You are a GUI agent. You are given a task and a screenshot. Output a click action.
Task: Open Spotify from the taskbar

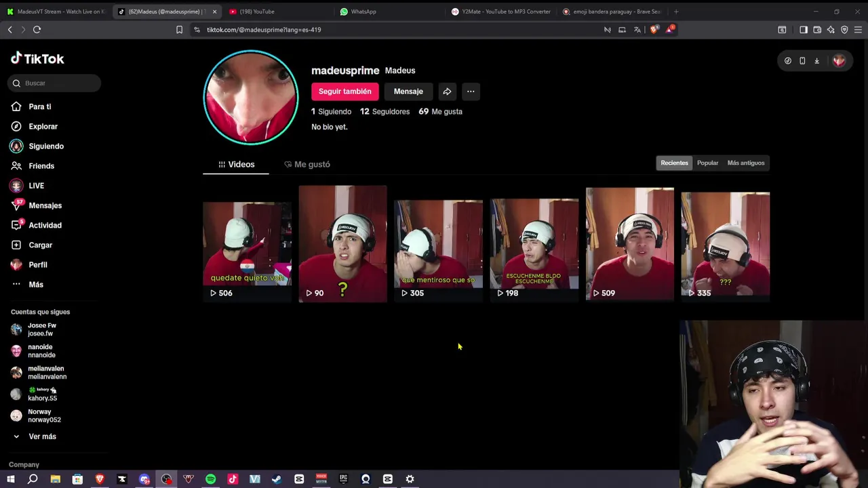(x=210, y=479)
